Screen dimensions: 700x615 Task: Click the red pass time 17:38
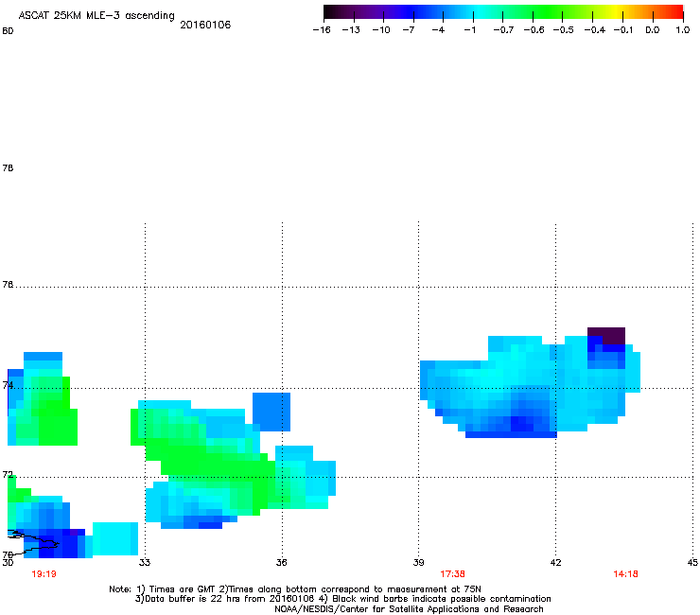tap(452, 574)
